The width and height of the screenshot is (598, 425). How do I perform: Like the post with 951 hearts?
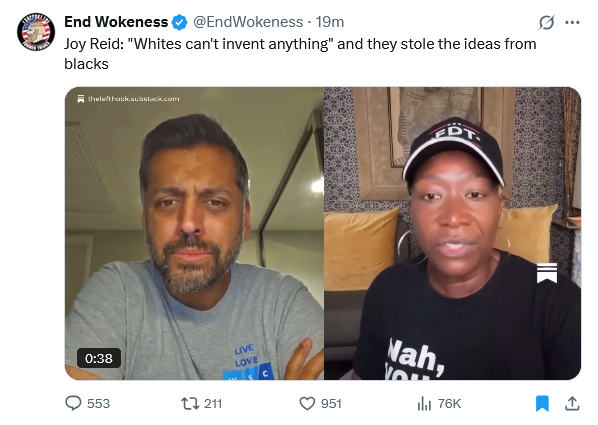coord(307,403)
